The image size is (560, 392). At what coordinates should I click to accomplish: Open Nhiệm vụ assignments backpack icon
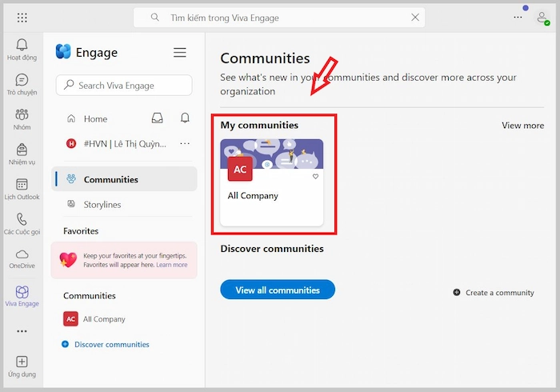[x=22, y=154]
